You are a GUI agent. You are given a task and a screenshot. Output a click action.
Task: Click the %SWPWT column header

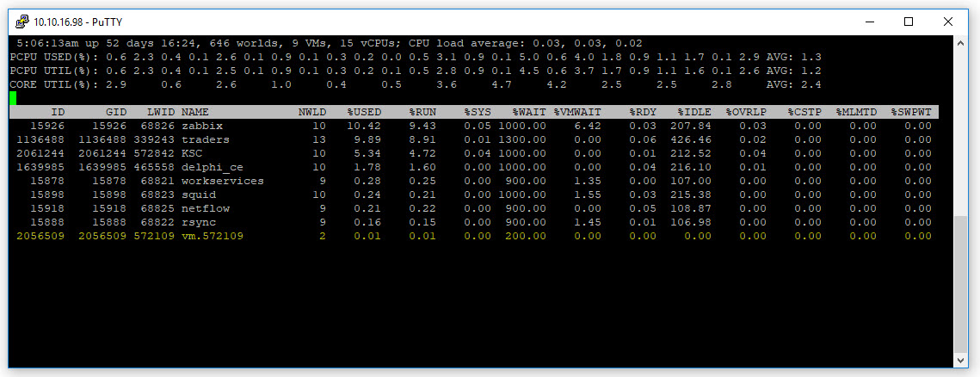coord(911,112)
